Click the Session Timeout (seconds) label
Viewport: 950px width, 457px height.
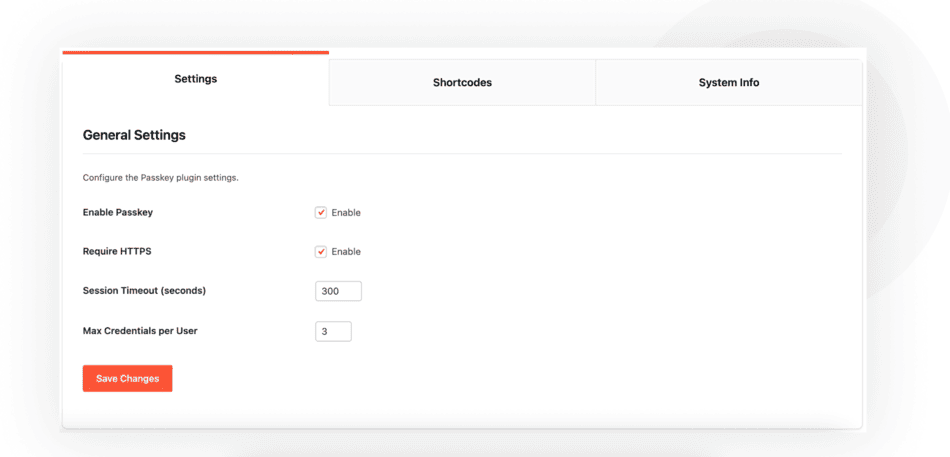point(144,291)
